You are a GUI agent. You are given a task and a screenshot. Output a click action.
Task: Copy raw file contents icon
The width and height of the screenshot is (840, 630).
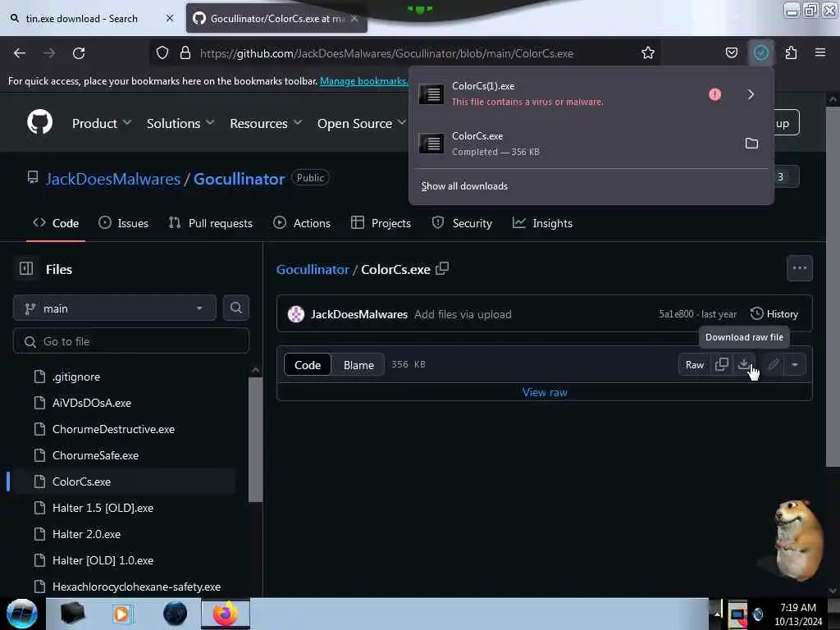(x=722, y=364)
